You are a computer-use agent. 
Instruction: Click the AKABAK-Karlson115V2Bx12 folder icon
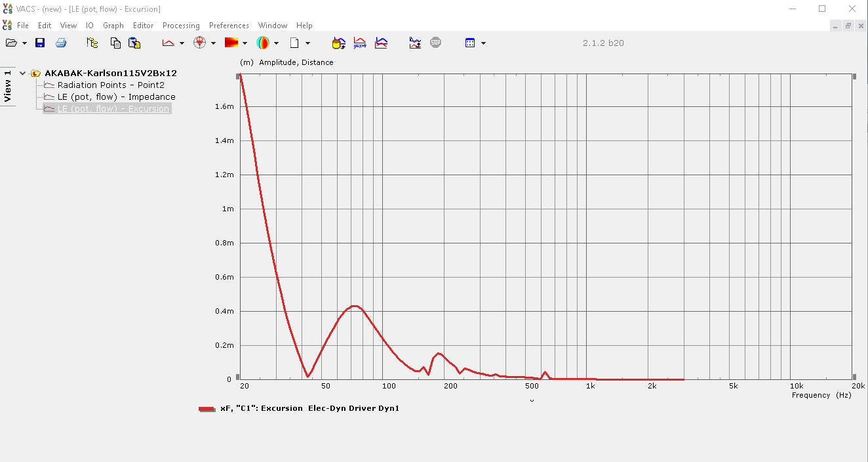[x=36, y=73]
